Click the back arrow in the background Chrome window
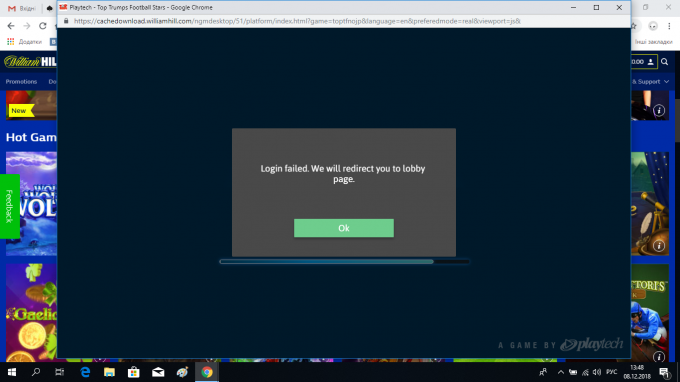Screen dimensions: 680x382 click(x=11, y=26)
